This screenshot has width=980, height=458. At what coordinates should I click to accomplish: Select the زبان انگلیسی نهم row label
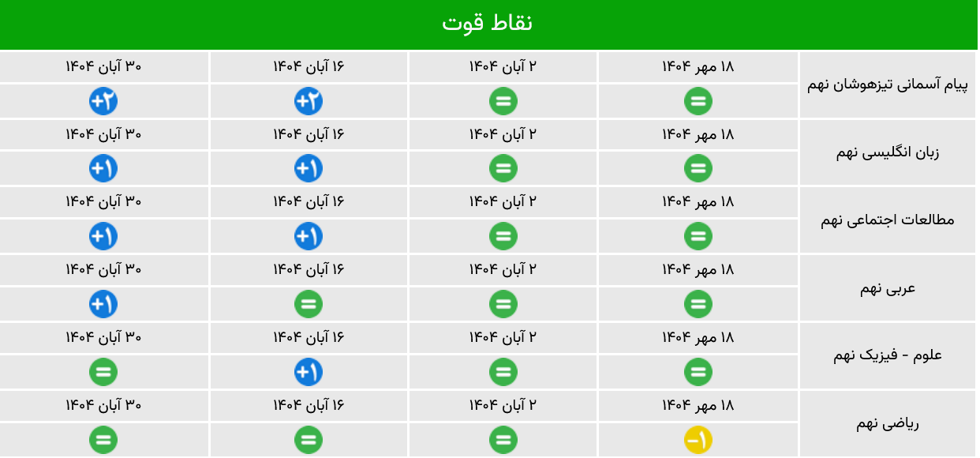pos(888,152)
